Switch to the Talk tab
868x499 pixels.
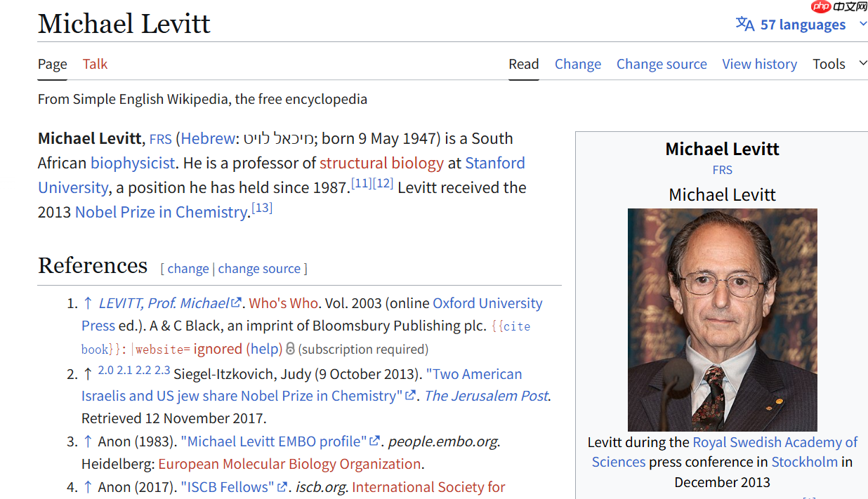95,64
